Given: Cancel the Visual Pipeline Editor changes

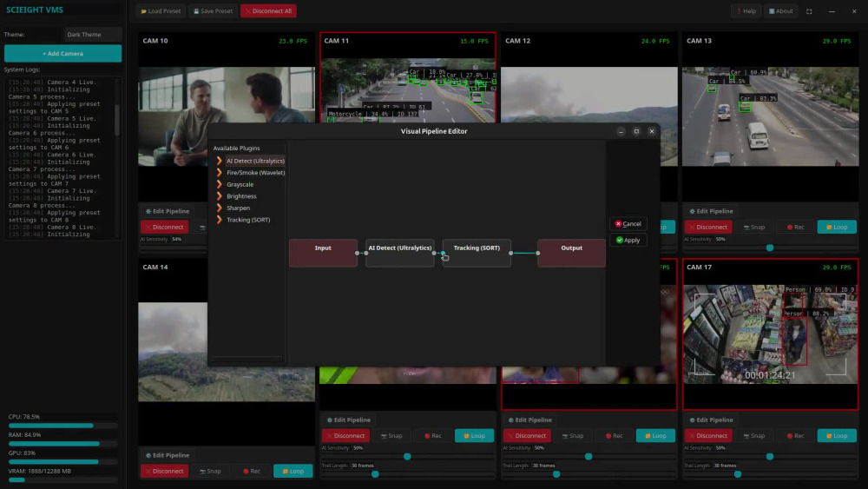Looking at the screenshot, I should click(x=628, y=224).
